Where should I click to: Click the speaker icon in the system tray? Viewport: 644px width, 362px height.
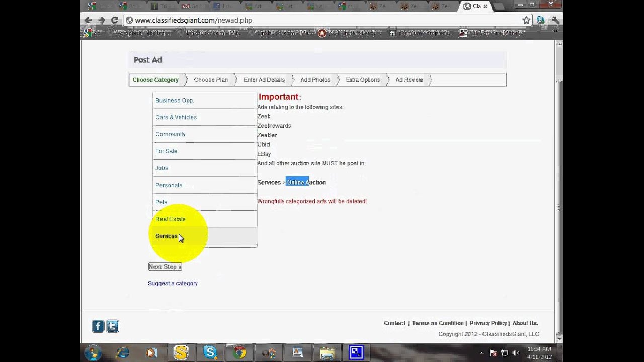point(516,352)
